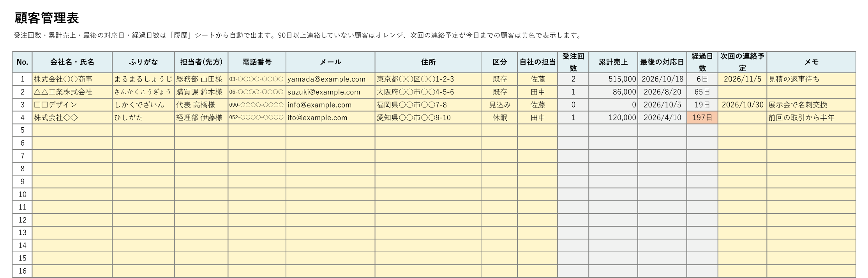Click the 住所 column header
The height and width of the screenshot is (278, 868).
click(429, 62)
